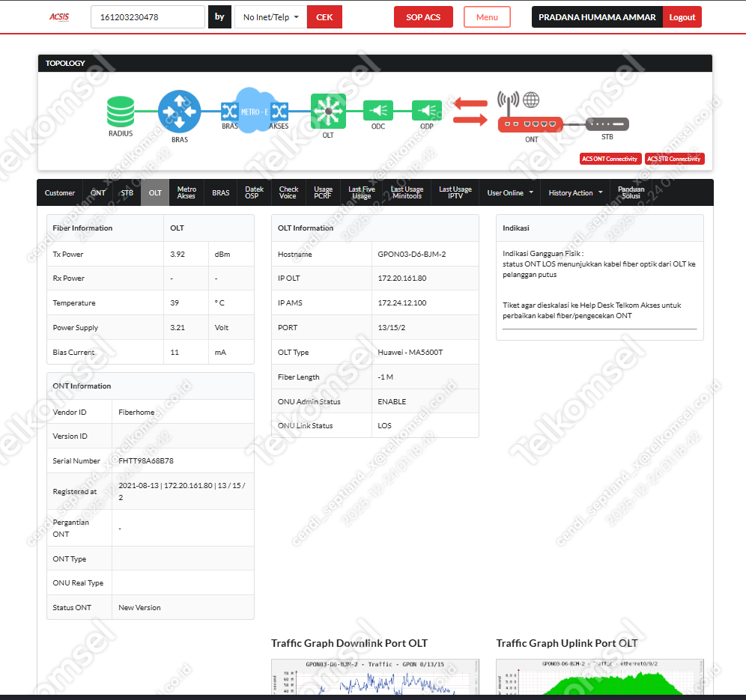
Task: Click the PRADANA HUMAMA AMMAR user label
Action: (x=597, y=17)
